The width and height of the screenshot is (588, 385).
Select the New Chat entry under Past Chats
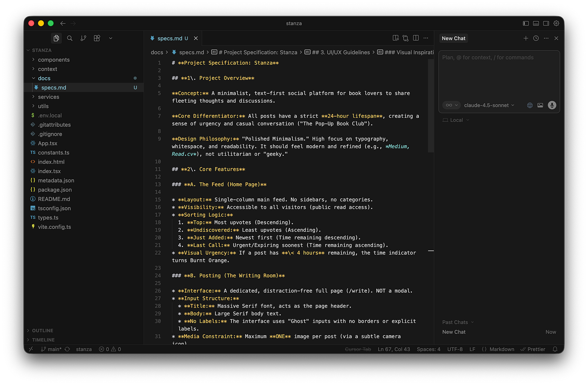click(x=454, y=332)
